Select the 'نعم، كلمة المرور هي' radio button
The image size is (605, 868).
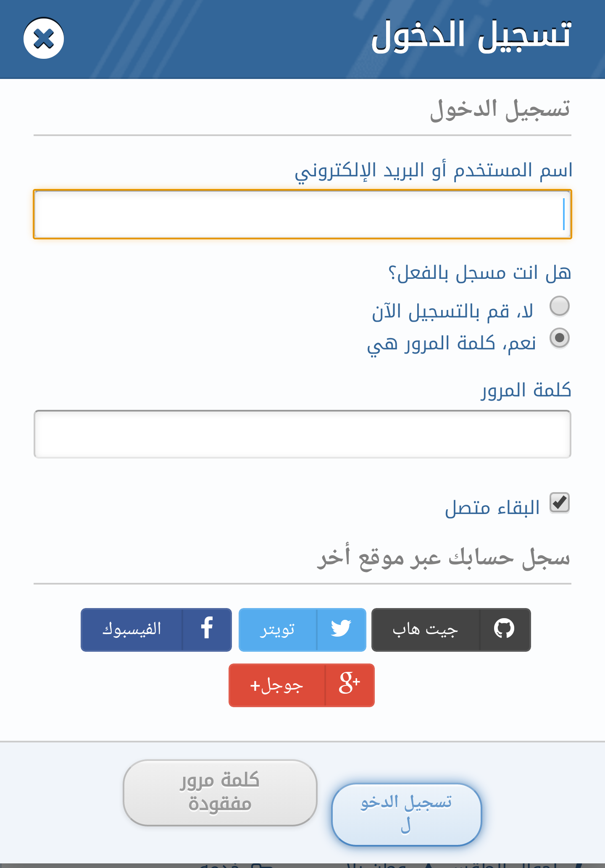point(560,338)
